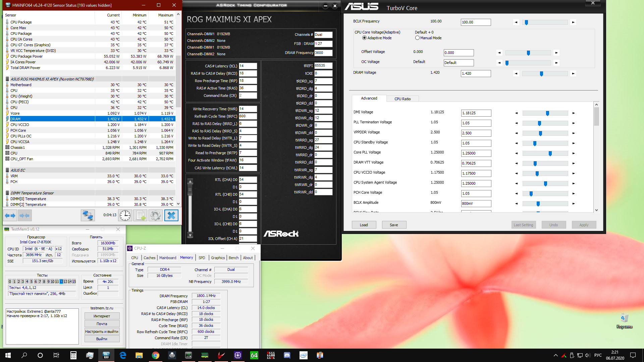Click HWiNFO expand columns arrows icon

coord(10,216)
